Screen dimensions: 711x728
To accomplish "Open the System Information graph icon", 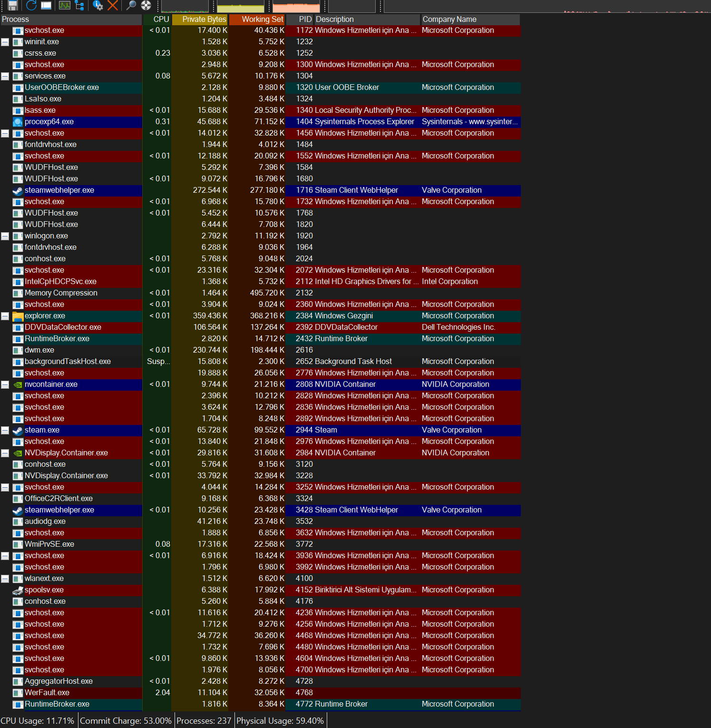I will (65, 5).
